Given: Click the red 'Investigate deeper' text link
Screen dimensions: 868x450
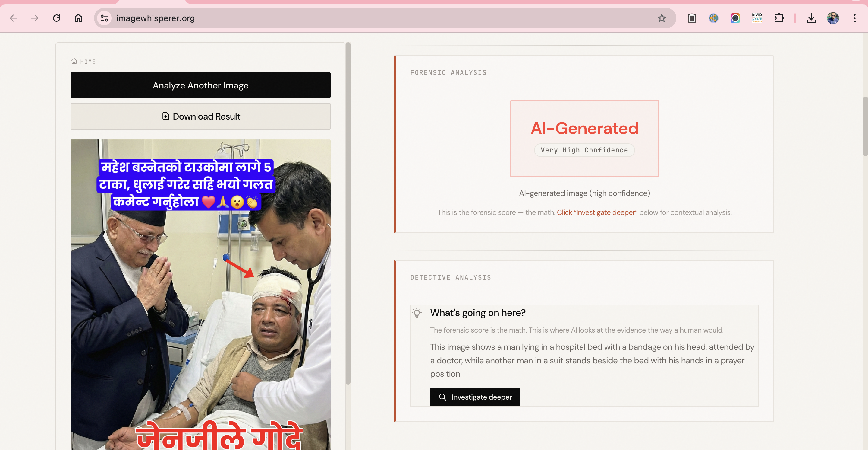Looking at the screenshot, I should point(597,212).
